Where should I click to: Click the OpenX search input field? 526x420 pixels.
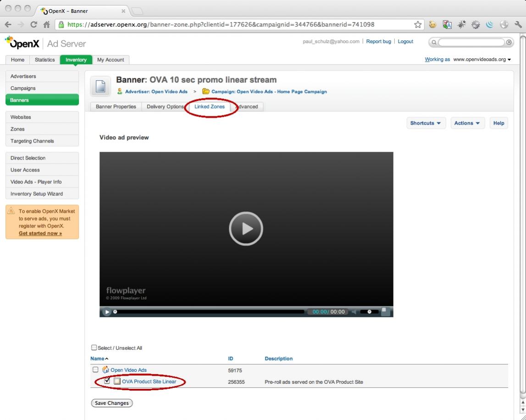pos(471,42)
